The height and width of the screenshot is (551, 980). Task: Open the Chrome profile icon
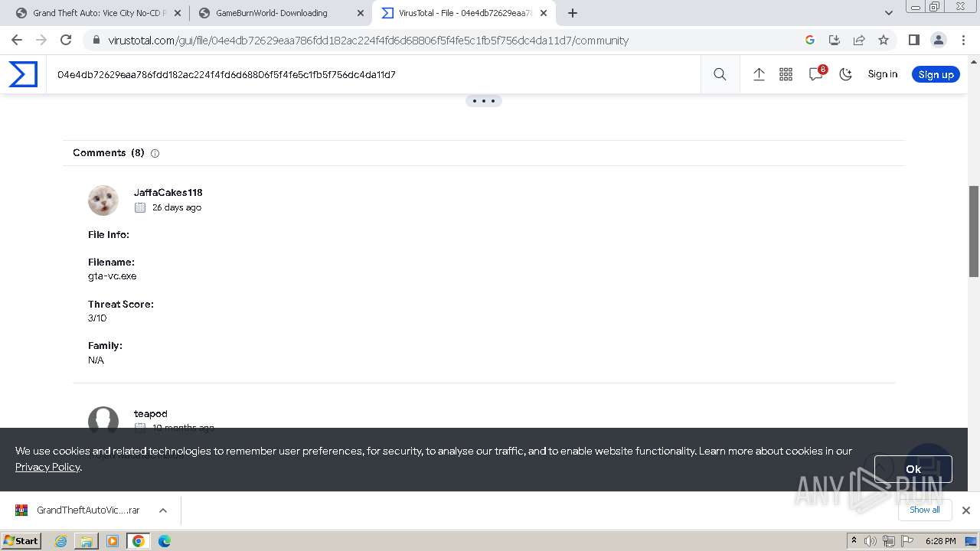tap(938, 40)
